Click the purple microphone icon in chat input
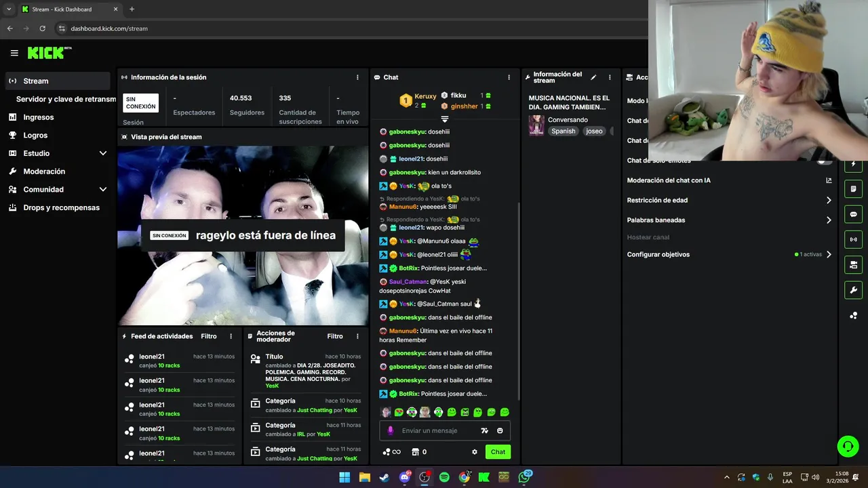The height and width of the screenshot is (488, 868). click(390, 430)
